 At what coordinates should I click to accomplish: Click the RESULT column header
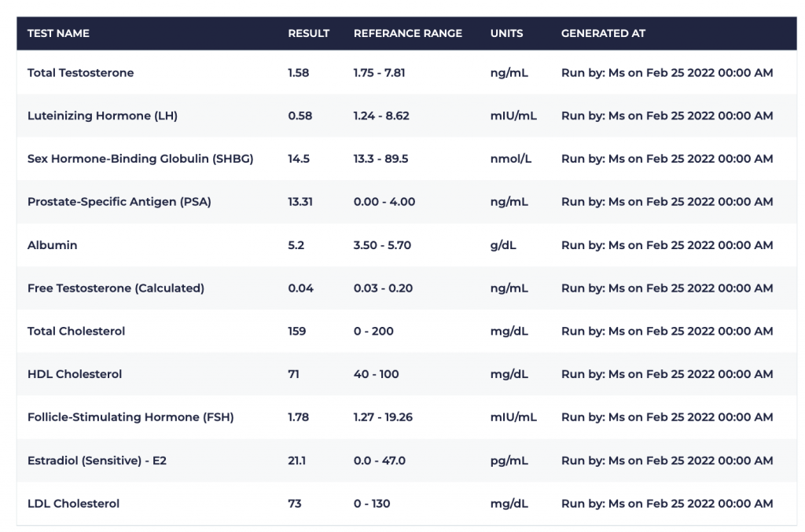click(x=308, y=34)
